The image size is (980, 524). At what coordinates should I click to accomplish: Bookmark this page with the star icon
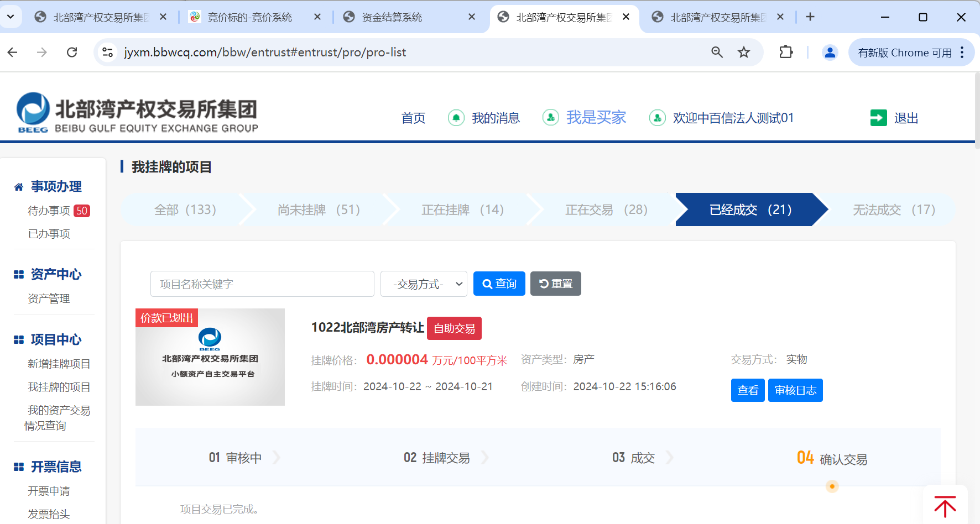pos(744,52)
